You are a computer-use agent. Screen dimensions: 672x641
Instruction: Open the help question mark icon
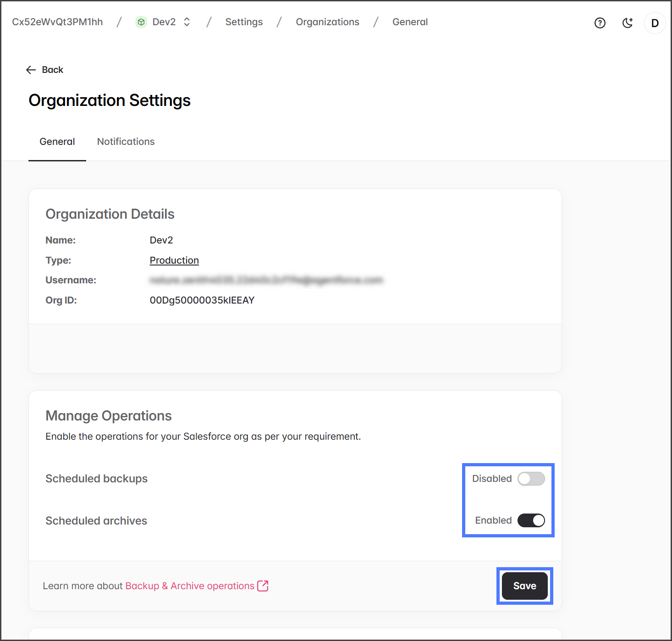point(600,23)
